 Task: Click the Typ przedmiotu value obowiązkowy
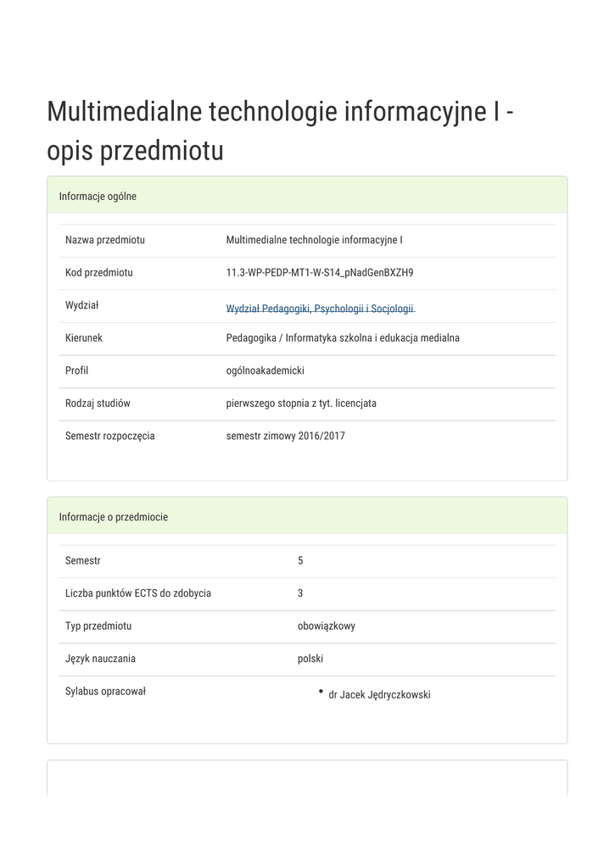pos(326,626)
